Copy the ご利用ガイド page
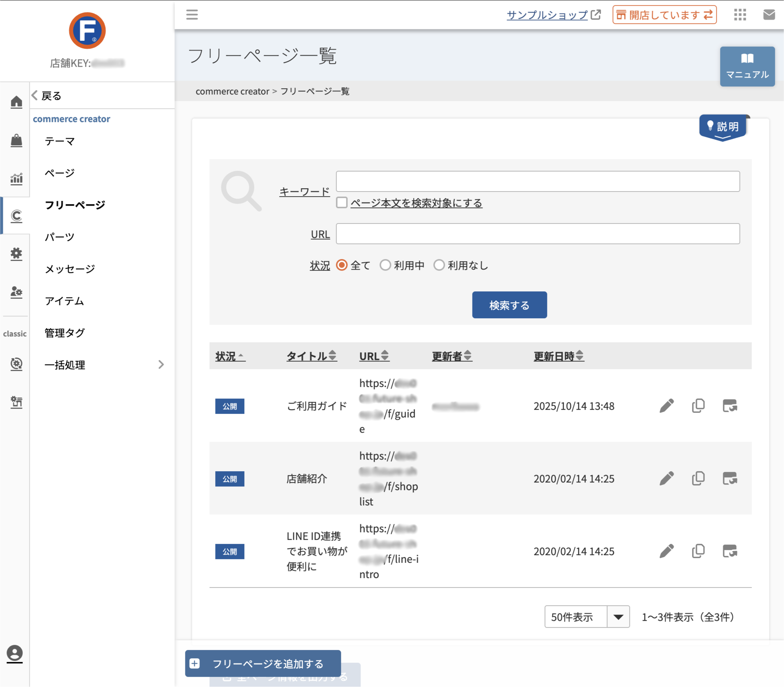784x687 pixels. coord(698,405)
